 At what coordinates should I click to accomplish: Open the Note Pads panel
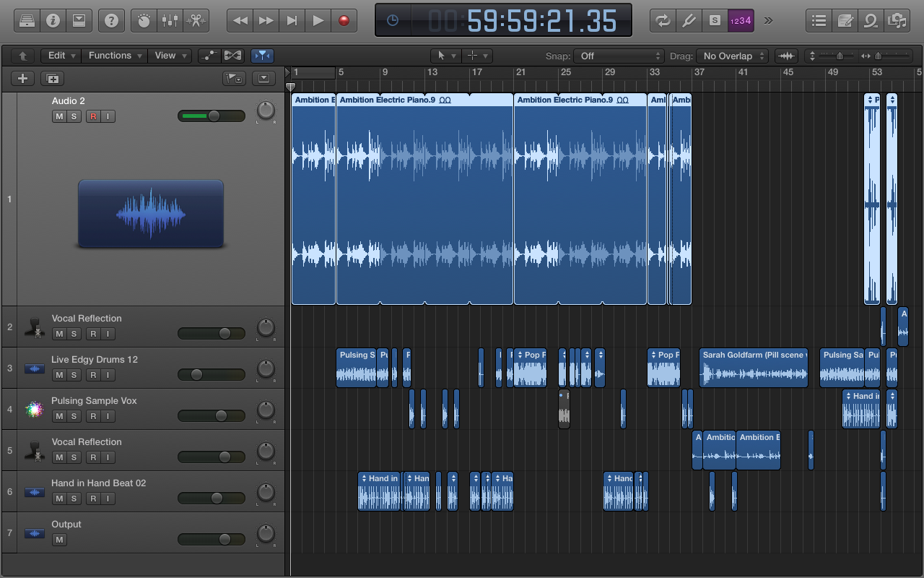(845, 20)
